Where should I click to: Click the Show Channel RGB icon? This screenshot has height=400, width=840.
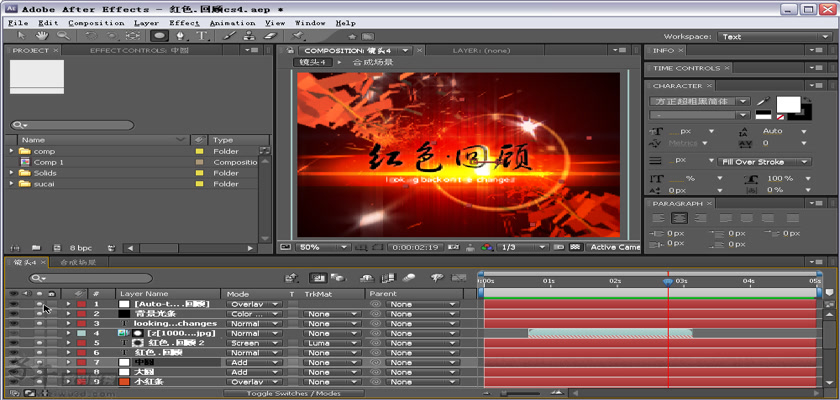pyautogui.click(x=487, y=247)
